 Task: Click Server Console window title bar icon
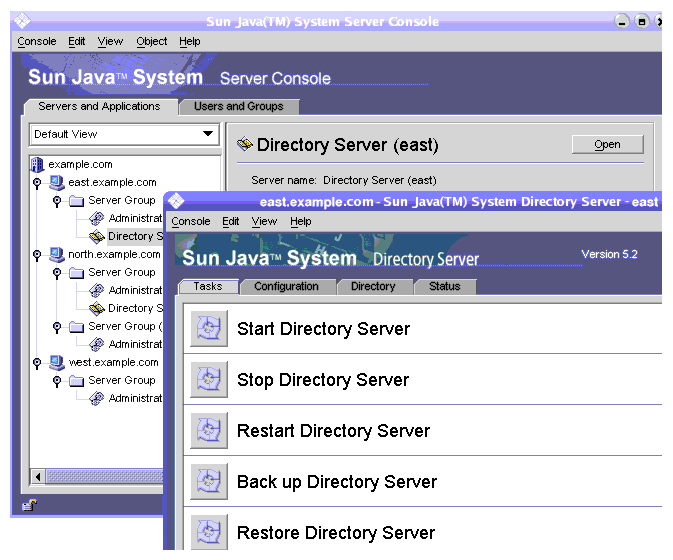[22, 20]
